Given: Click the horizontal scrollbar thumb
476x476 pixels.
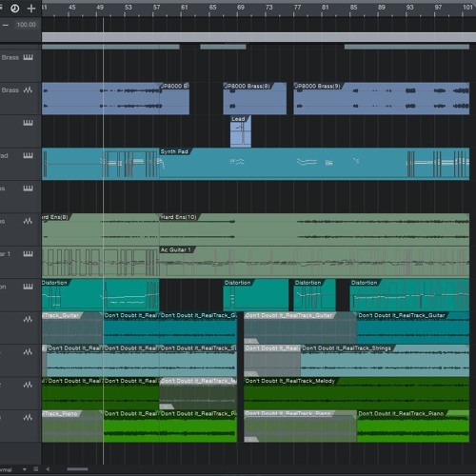Looking at the screenshot, I should click(77, 469).
